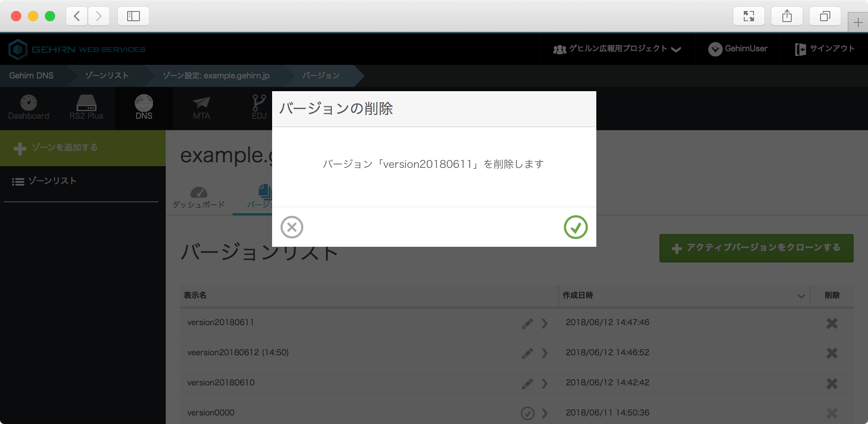Open the RS2 Plus service
The height and width of the screenshot is (424, 868).
(x=86, y=108)
